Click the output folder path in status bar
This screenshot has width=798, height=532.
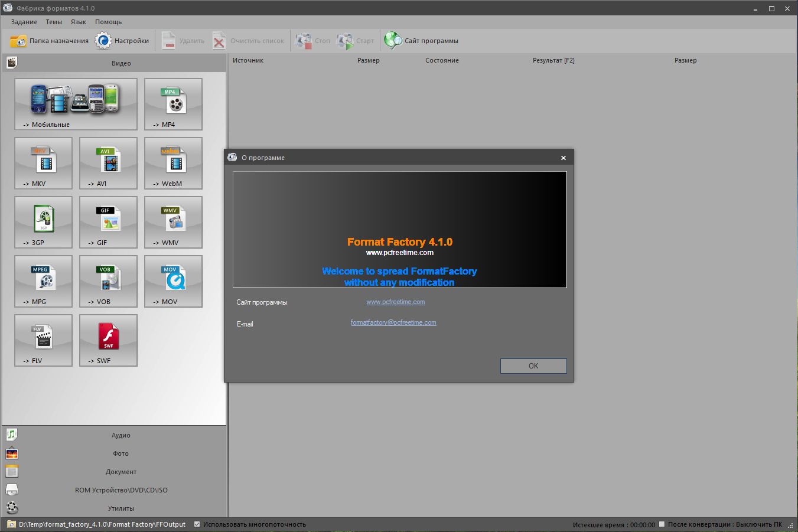(102, 524)
